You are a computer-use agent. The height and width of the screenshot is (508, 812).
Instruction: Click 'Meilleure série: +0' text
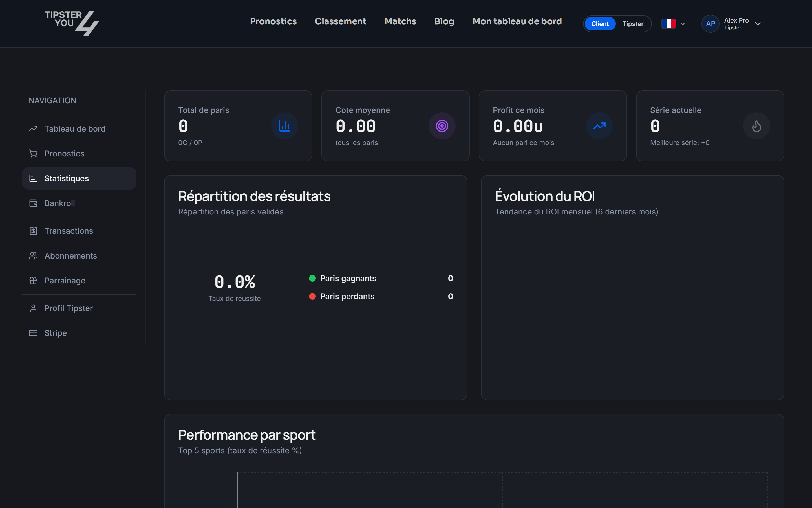click(680, 143)
